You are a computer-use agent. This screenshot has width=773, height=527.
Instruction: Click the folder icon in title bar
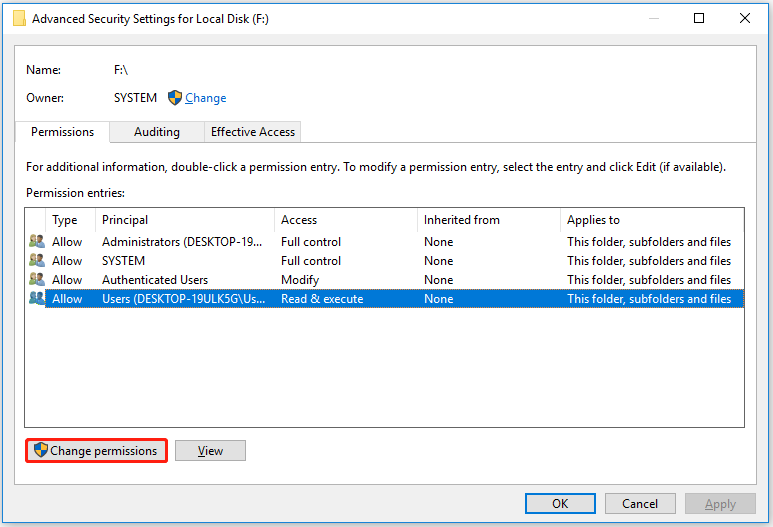19,19
